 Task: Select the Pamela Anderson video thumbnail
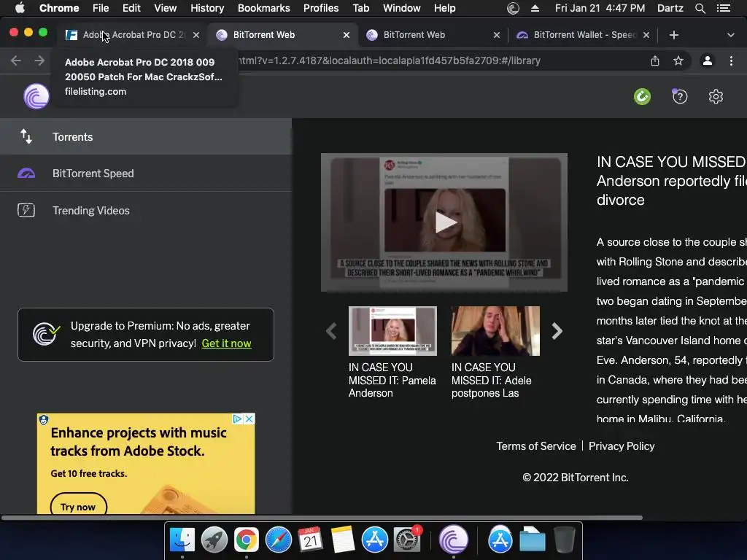tap(392, 331)
